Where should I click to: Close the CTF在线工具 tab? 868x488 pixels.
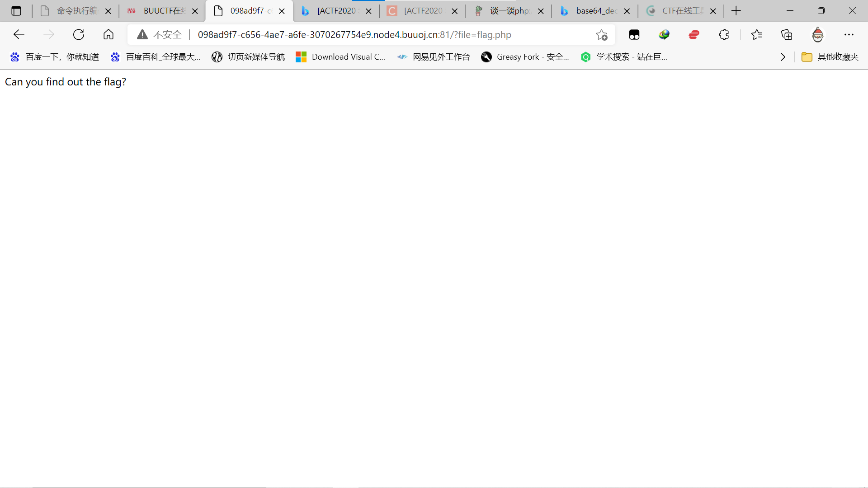click(713, 11)
